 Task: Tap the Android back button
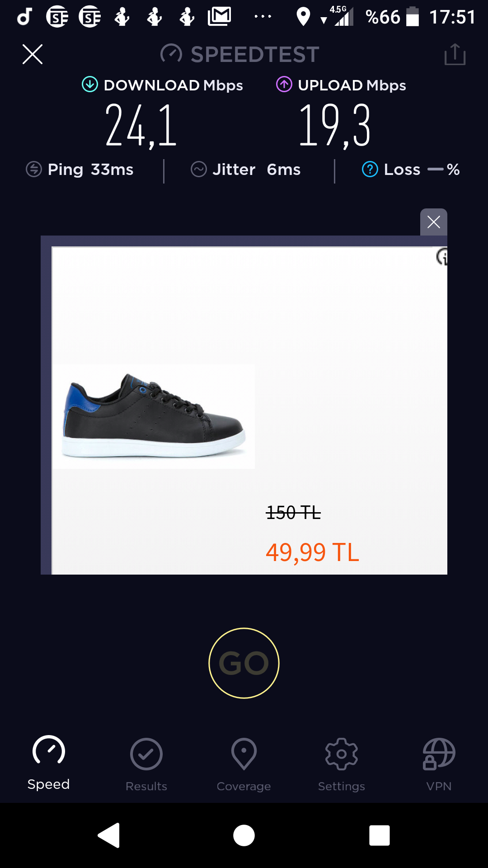(109, 835)
